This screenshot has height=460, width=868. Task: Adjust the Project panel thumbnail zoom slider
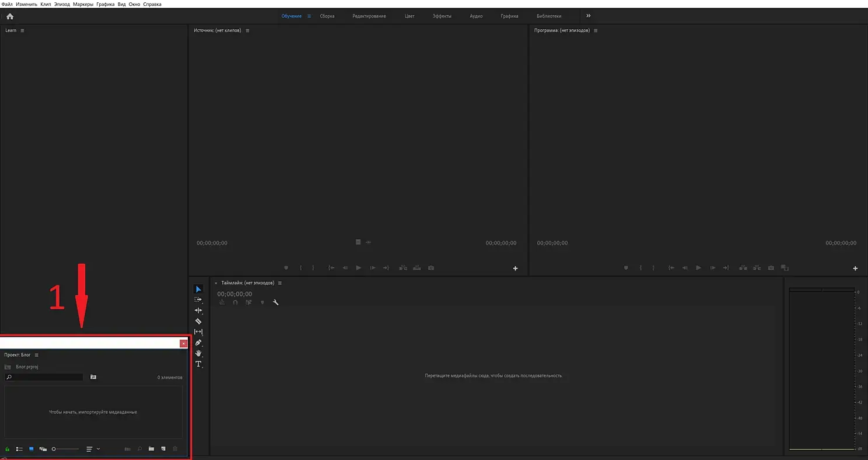coord(65,449)
